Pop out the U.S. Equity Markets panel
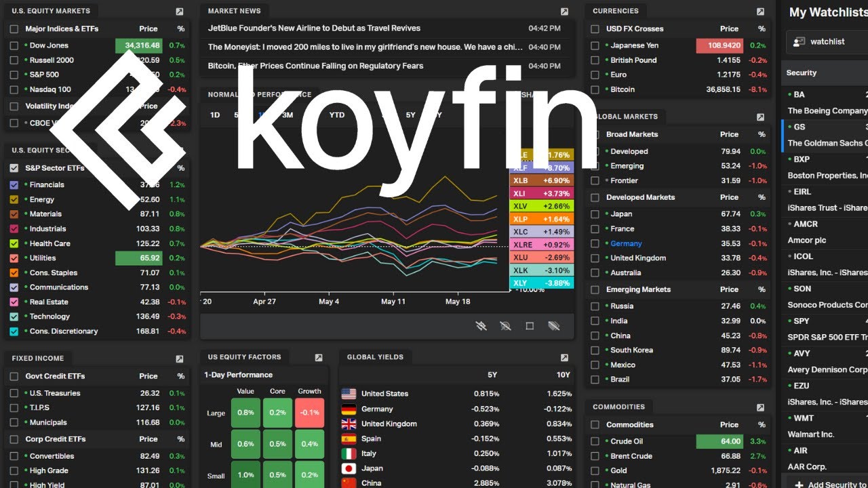Screen dimensions: 868x488 tap(179, 12)
